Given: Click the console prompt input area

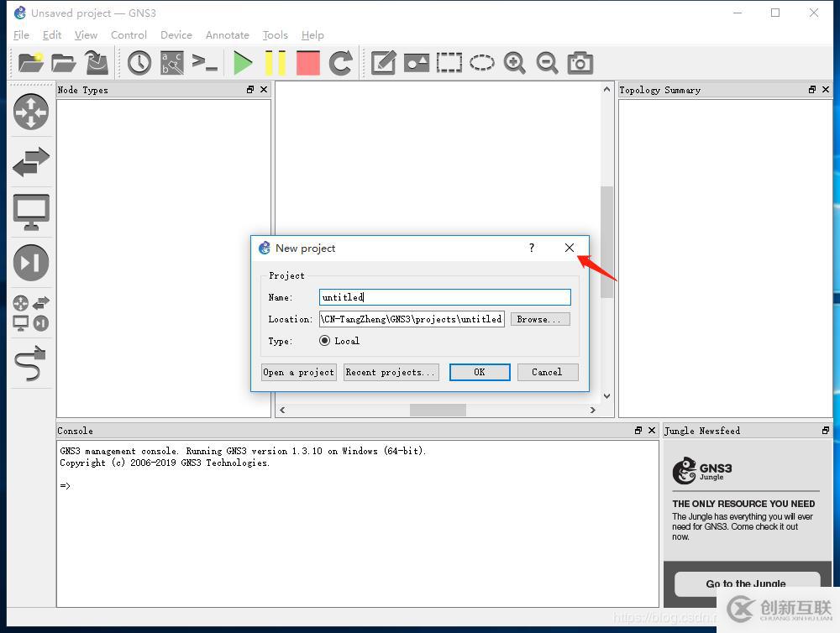Looking at the screenshot, I should 358,486.
